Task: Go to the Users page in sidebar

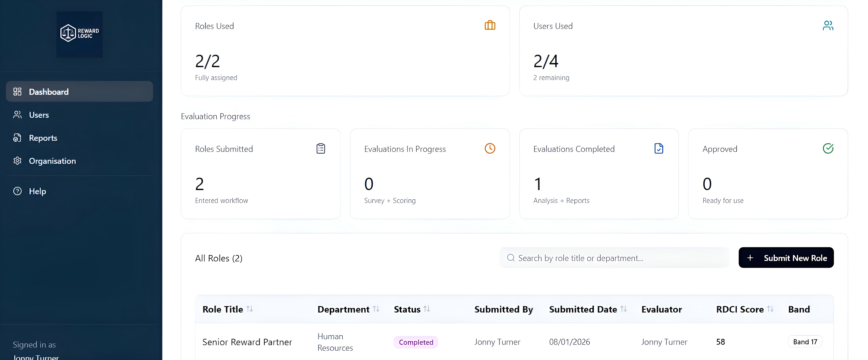Action: (79, 115)
